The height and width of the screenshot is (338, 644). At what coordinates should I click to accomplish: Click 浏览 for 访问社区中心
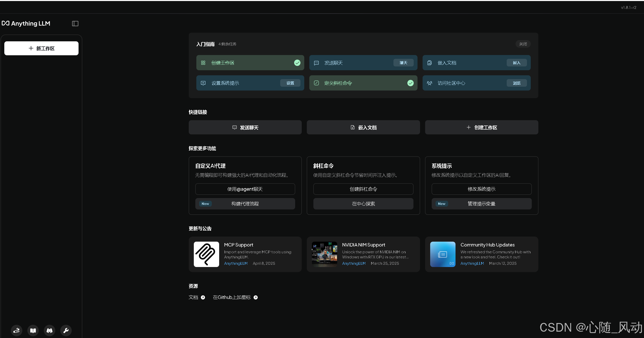click(x=516, y=83)
